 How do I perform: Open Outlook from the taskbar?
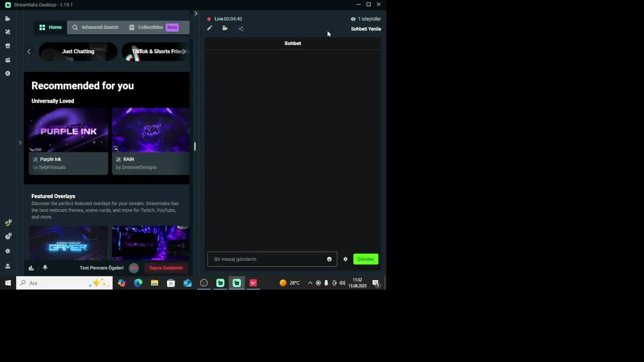coord(188,283)
